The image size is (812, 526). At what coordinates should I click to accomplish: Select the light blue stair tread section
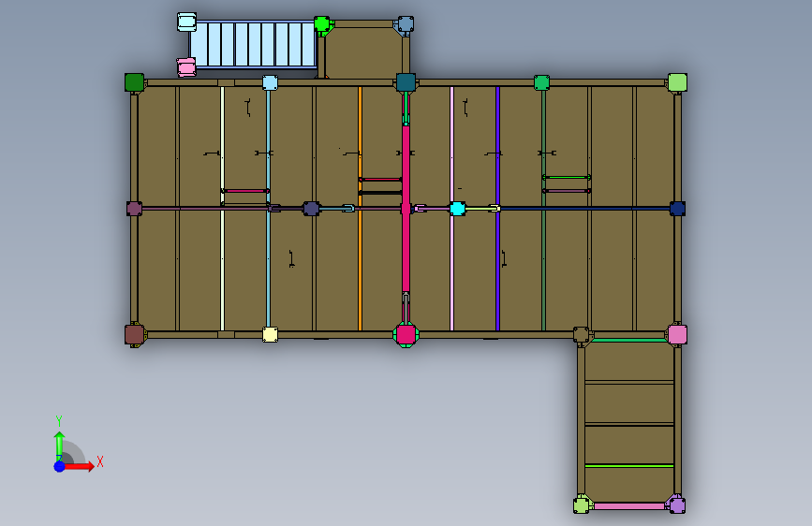(253, 45)
